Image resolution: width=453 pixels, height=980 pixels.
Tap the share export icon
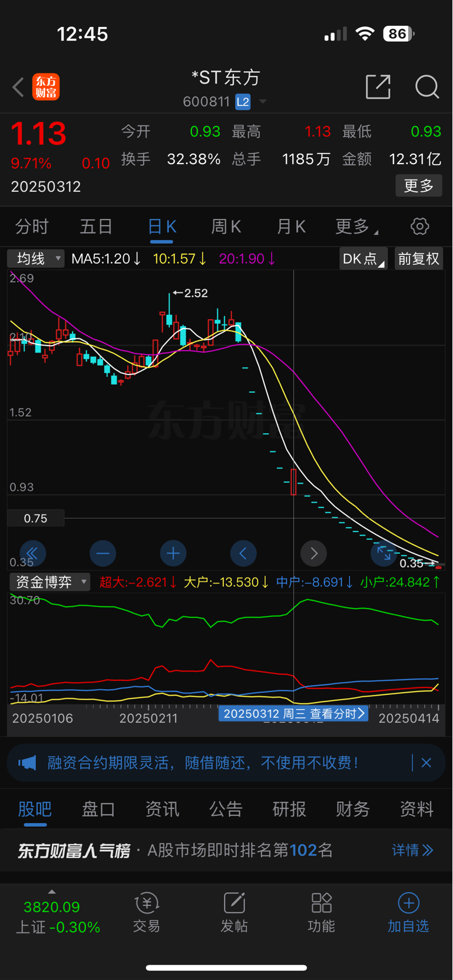[378, 87]
